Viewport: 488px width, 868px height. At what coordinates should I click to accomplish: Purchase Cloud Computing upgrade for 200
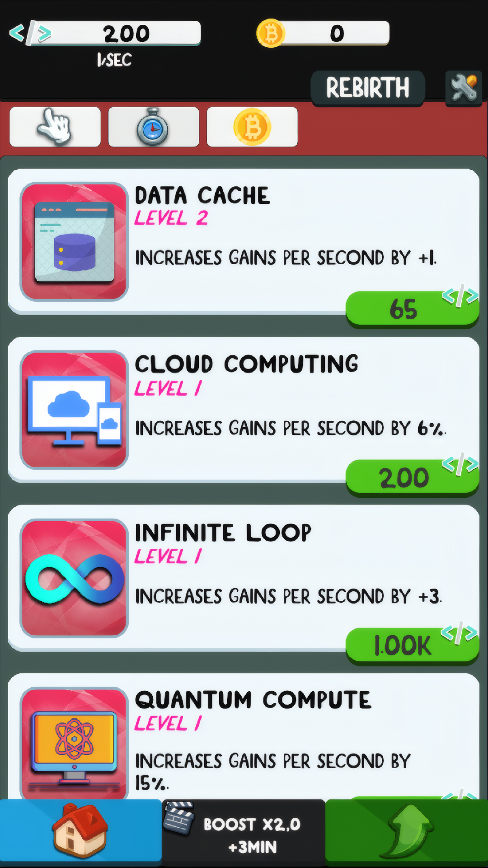412,477
